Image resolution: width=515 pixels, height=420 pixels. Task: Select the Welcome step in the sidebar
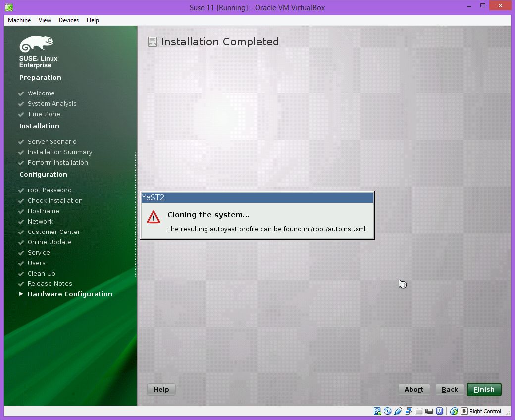tap(41, 93)
